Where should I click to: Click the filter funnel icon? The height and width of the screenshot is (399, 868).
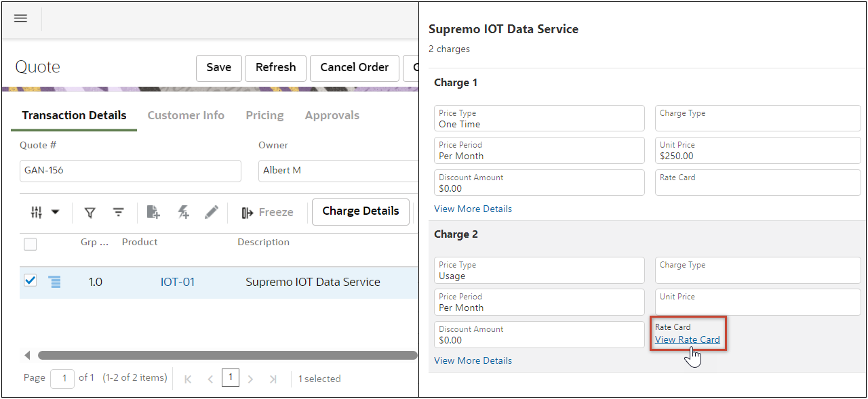coord(90,213)
